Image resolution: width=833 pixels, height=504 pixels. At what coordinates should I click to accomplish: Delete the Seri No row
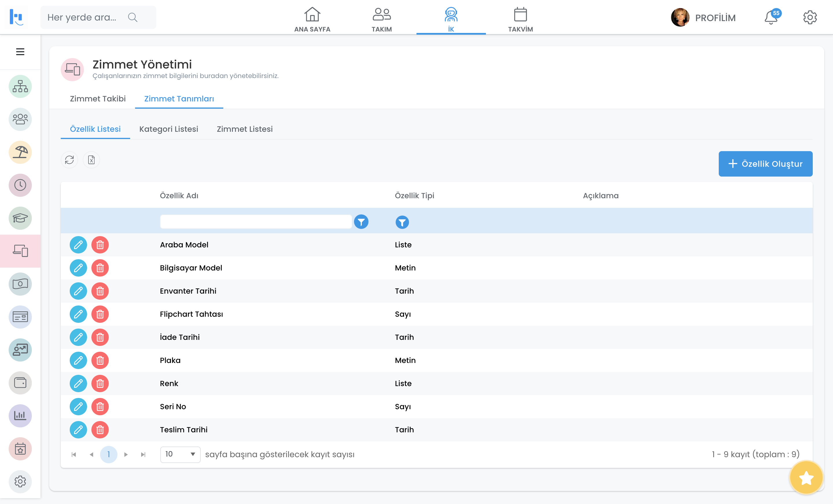point(100,407)
